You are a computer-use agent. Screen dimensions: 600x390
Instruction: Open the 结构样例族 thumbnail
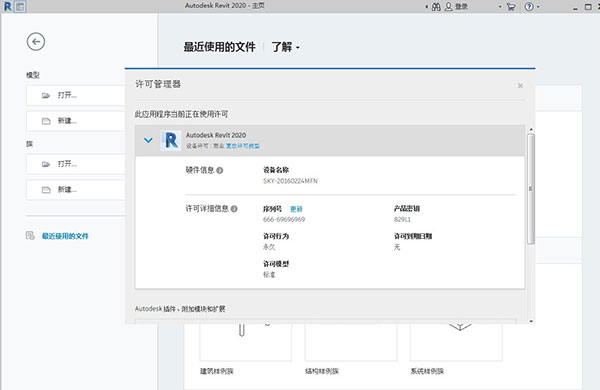coord(351,342)
